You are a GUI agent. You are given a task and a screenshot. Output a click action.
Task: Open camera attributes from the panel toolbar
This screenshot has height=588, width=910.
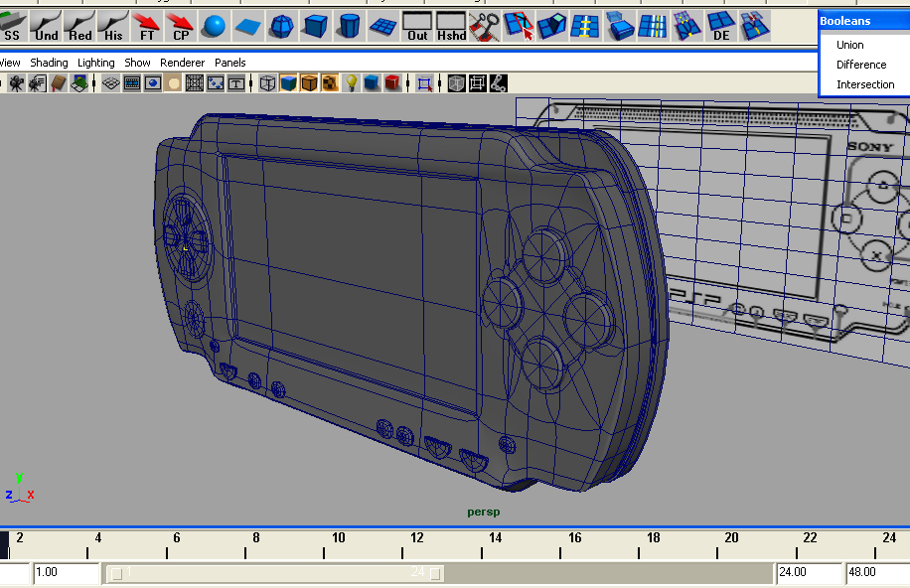pos(38,83)
